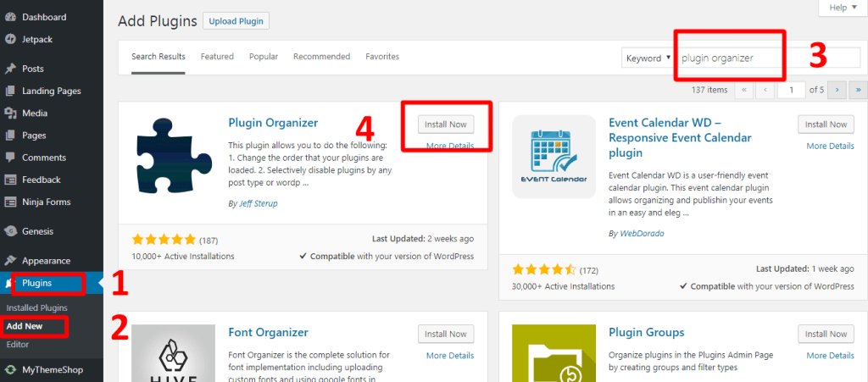Open the Appearance menu item
This screenshot has width=868, height=382.
[x=52, y=261]
